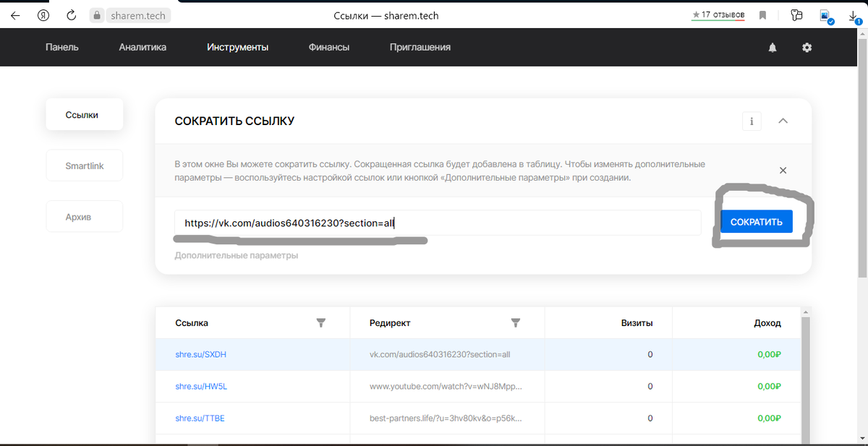Screen dimensions: 868x446
Task: Click the 0,00₽ income in SXDH row
Action: [x=769, y=355]
